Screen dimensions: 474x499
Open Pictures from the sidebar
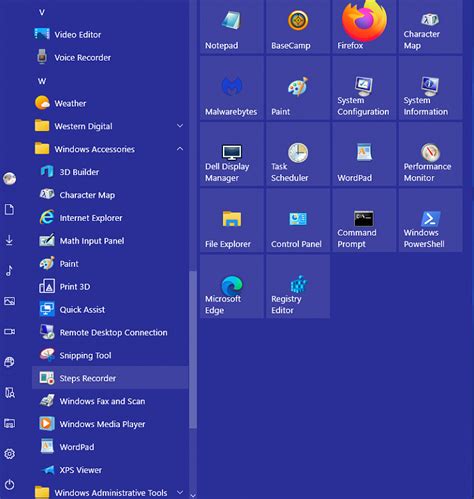coord(9,301)
